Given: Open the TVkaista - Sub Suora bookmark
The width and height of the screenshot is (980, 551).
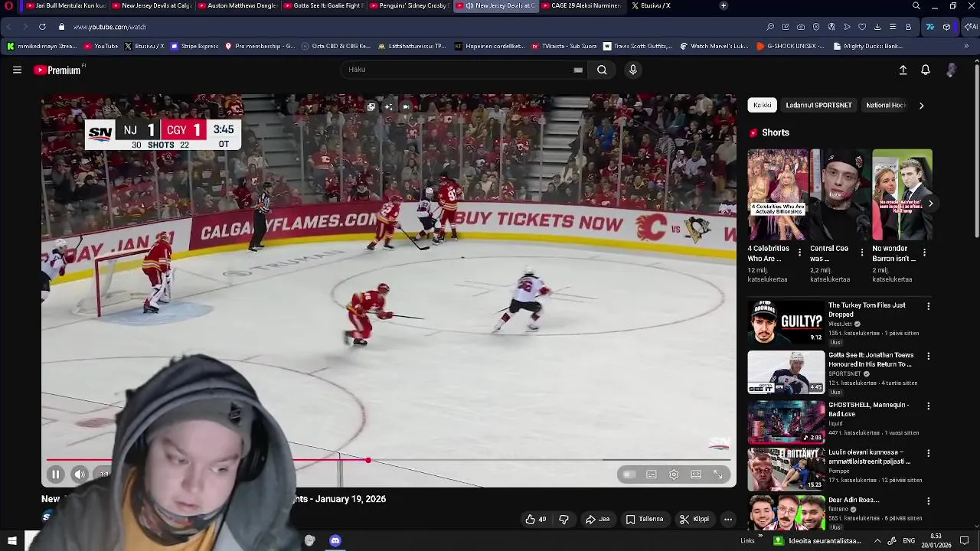Looking at the screenshot, I should coord(564,46).
